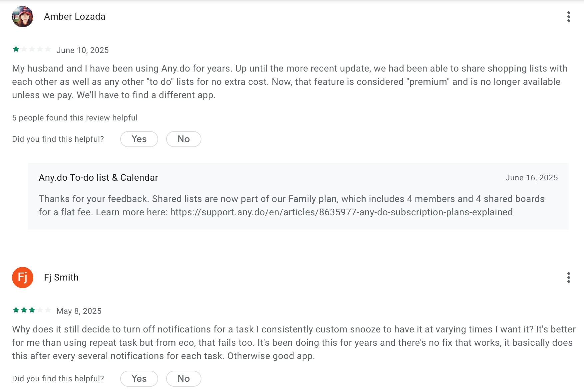Viewport: 584px width, 392px height.
Task: Mark Fj Smith's review as helpful with Yes
Action: click(x=139, y=379)
